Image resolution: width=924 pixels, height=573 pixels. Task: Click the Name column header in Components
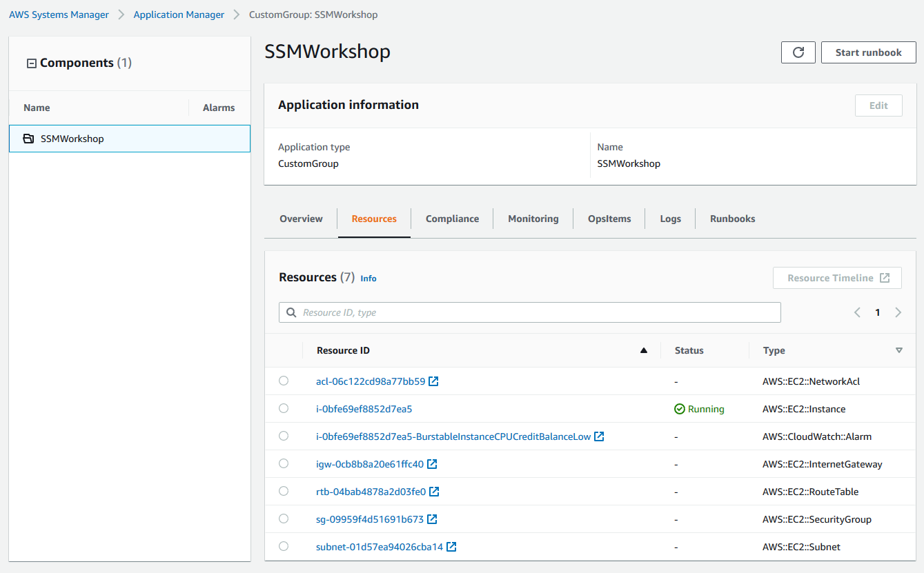tap(37, 108)
